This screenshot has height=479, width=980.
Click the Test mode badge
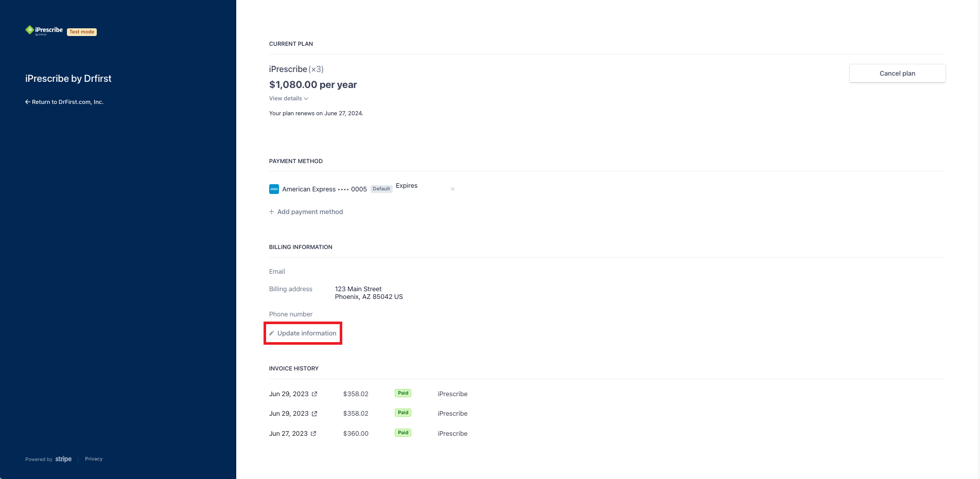[82, 32]
